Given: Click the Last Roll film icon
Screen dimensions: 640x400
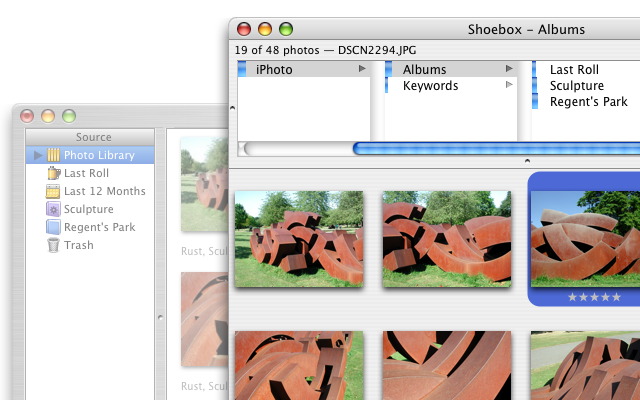Looking at the screenshot, I should pos(53,173).
